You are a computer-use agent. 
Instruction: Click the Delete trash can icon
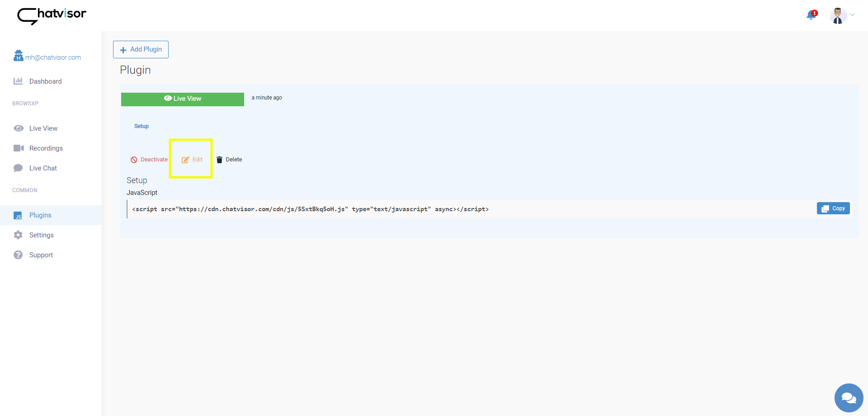click(219, 160)
